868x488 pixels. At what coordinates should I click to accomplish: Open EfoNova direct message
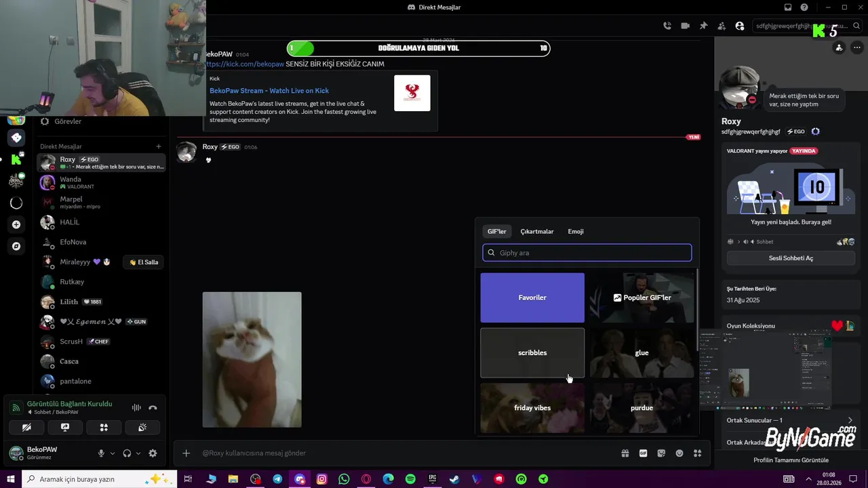102,242
